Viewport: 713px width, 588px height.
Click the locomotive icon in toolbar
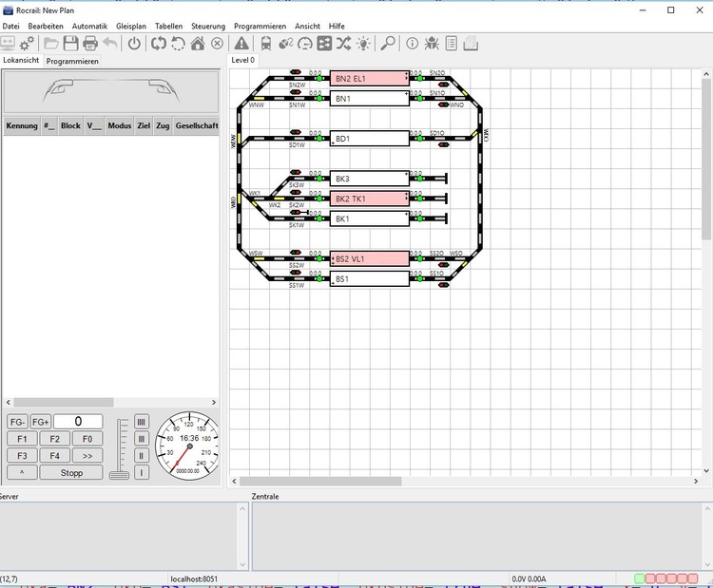click(265, 43)
